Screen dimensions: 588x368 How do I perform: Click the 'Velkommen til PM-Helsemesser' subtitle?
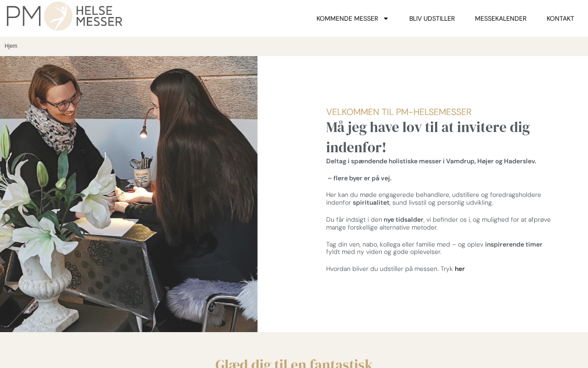click(399, 112)
